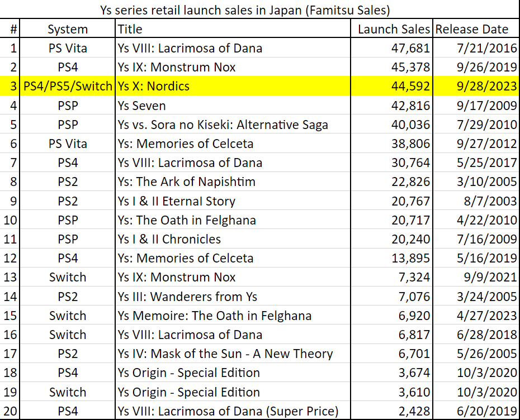Select launch sales value 44,592
The width and height of the screenshot is (520, 420).
click(410, 86)
